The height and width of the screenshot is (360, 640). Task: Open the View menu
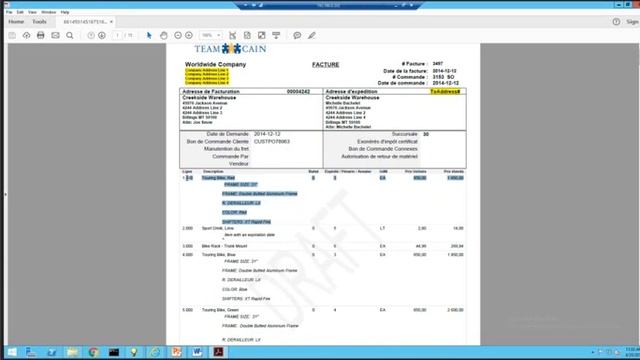[32, 12]
